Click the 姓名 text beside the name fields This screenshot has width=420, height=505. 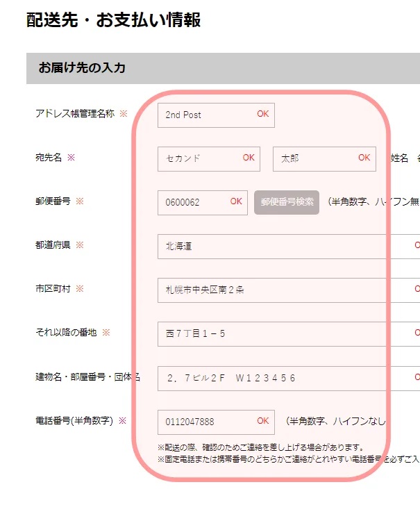pyautogui.click(x=399, y=158)
